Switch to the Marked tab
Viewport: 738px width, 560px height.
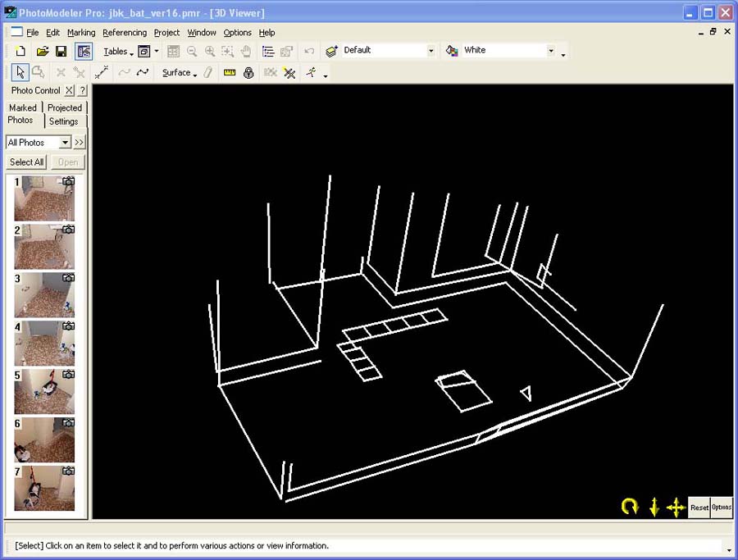point(23,107)
